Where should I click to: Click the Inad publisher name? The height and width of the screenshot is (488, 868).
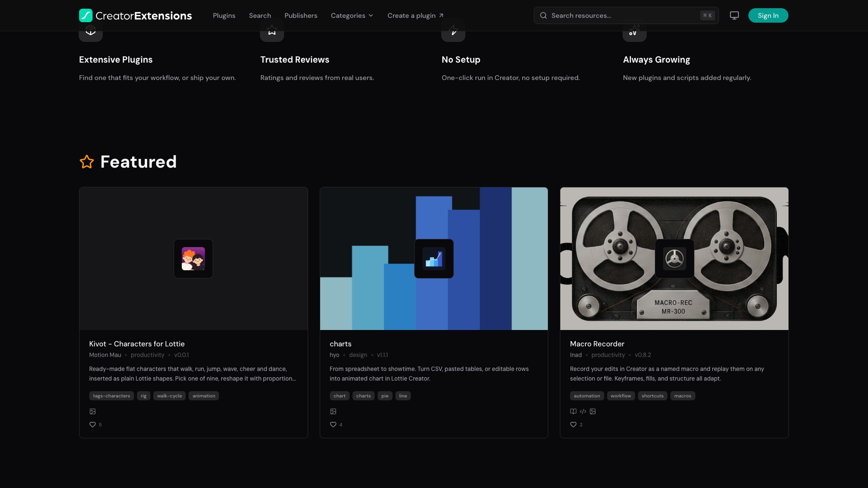pos(576,355)
